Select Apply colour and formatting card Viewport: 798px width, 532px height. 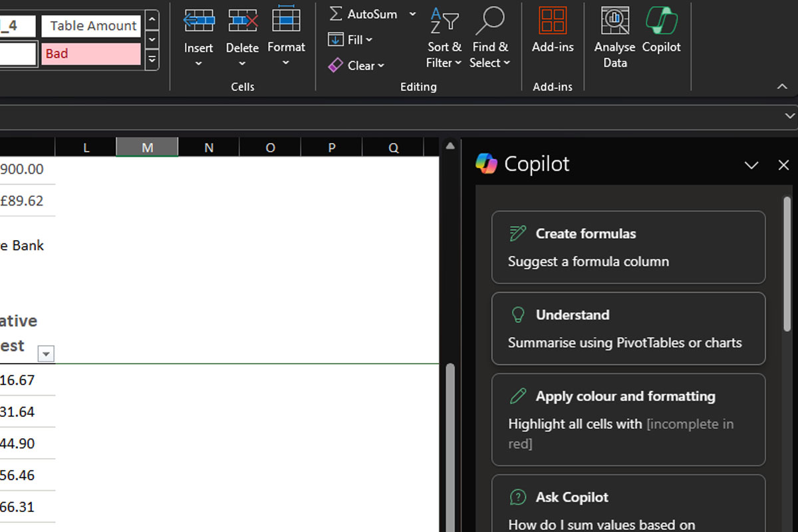click(x=628, y=420)
